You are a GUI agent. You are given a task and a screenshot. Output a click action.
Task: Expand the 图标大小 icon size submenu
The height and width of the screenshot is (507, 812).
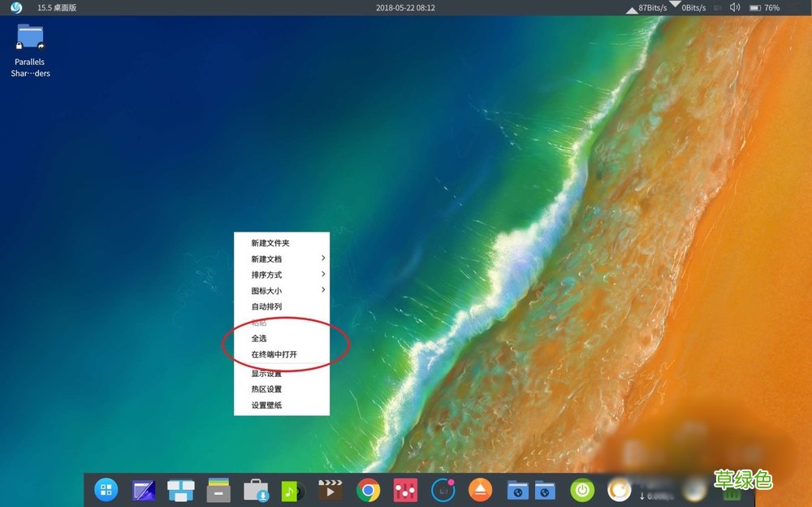322,290
